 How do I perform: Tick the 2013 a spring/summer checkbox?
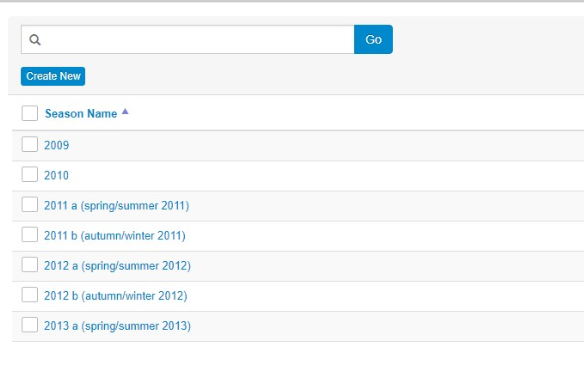(30, 325)
